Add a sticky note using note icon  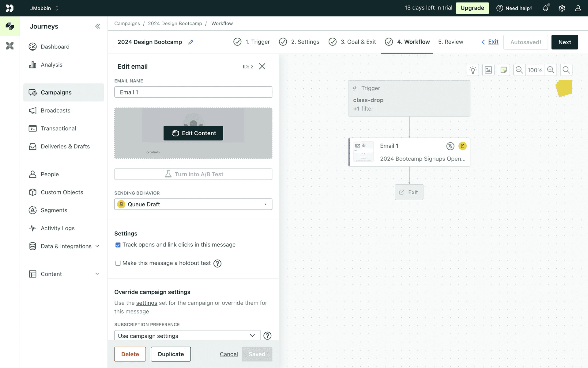coord(504,70)
